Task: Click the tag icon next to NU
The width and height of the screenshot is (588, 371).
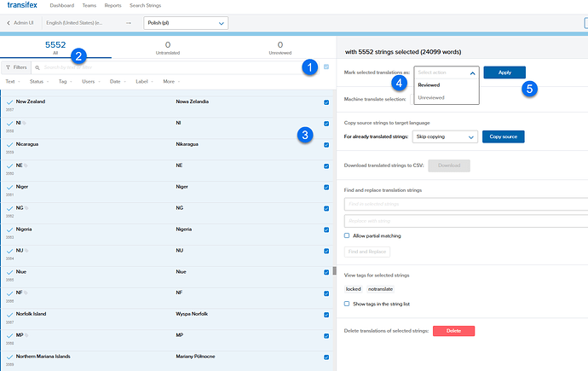Action: (x=26, y=251)
